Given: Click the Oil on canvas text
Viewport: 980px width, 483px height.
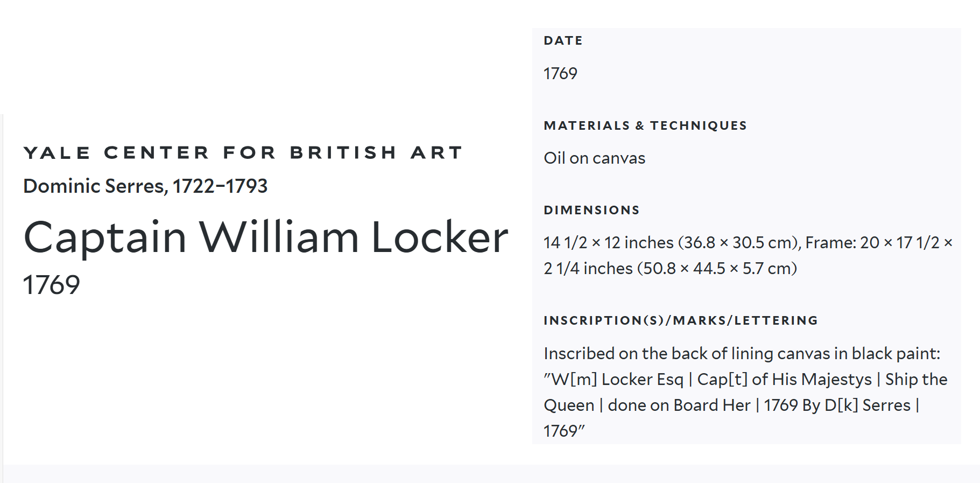Looking at the screenshot, I should 594,158.
